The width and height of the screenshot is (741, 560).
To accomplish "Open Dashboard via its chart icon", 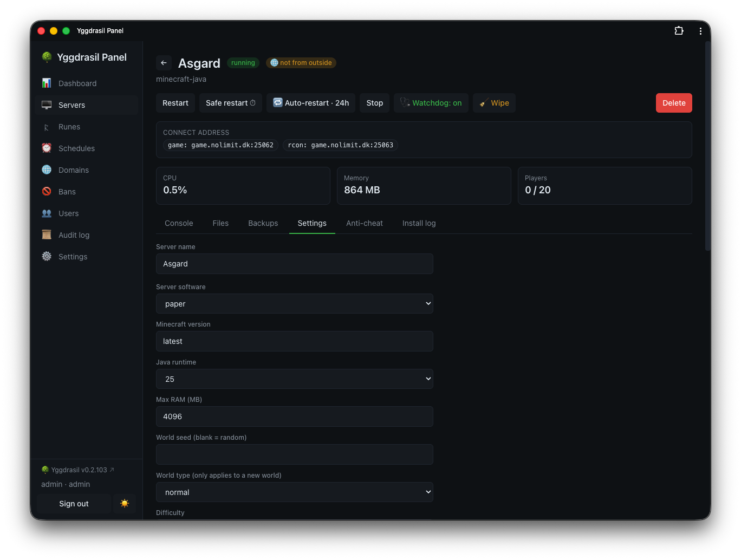I will 47,83.
